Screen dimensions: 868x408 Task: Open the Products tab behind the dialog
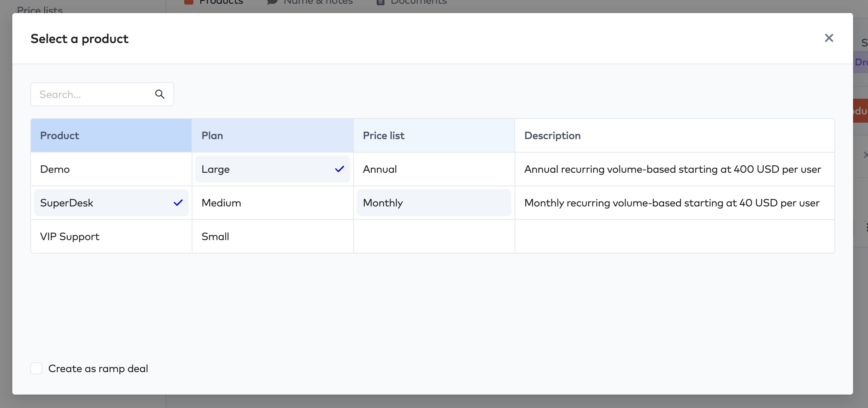click(214, 2)
